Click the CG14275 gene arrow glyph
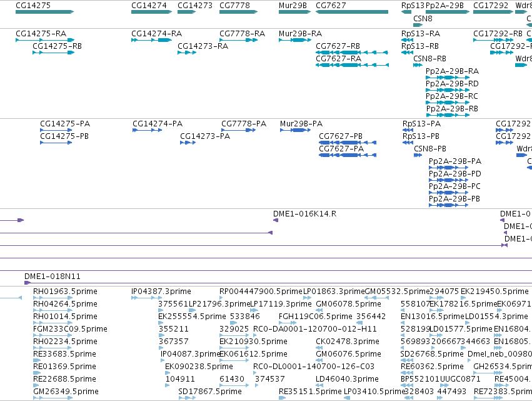This screenshot has height=401, width=532. point(45,12)
